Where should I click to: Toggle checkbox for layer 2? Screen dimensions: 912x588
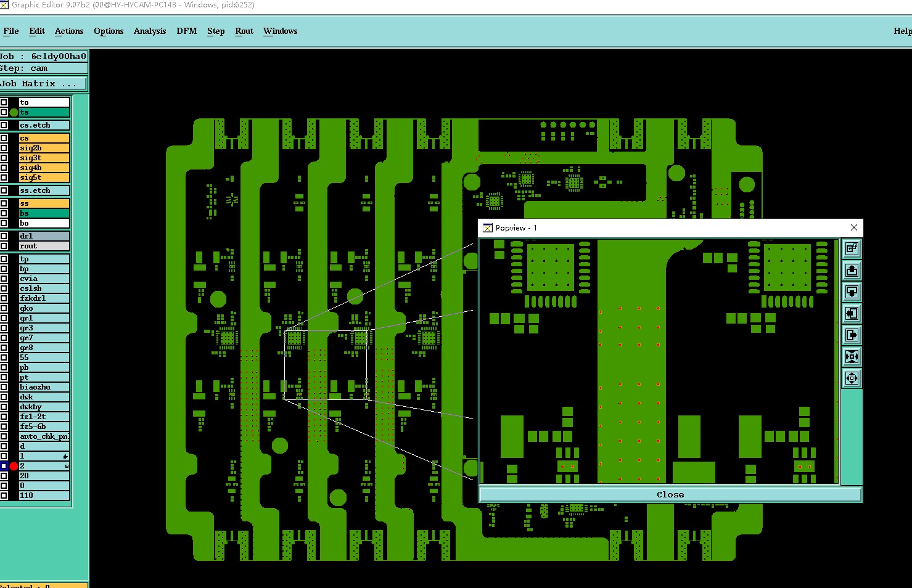pyautogui.click(x=4, y=466)
